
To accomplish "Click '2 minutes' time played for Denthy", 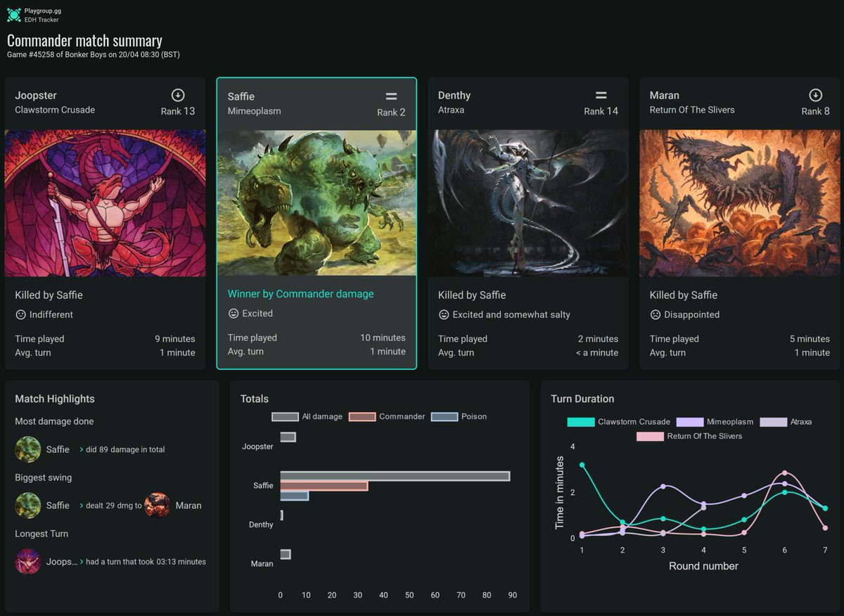I will [598, 339].
